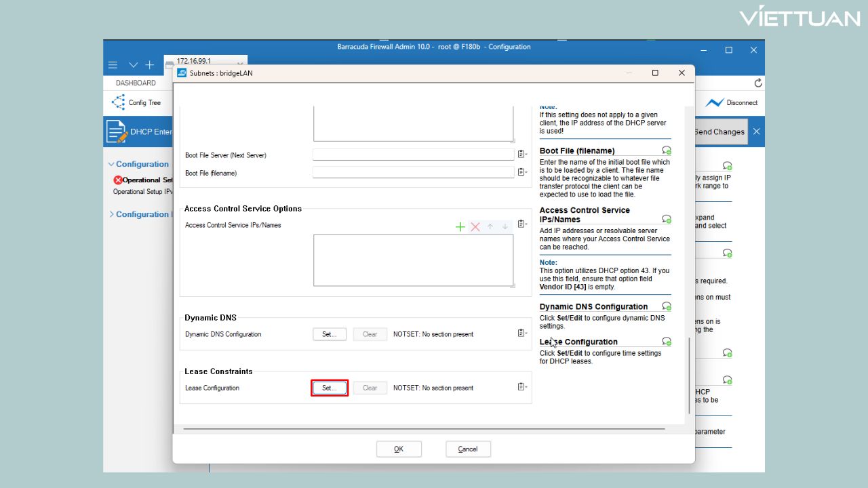Image resolution: width=868 pixels, height=488 pixels.
Task: Add a new connection tab with plus icon
Action: coord(150,65)
